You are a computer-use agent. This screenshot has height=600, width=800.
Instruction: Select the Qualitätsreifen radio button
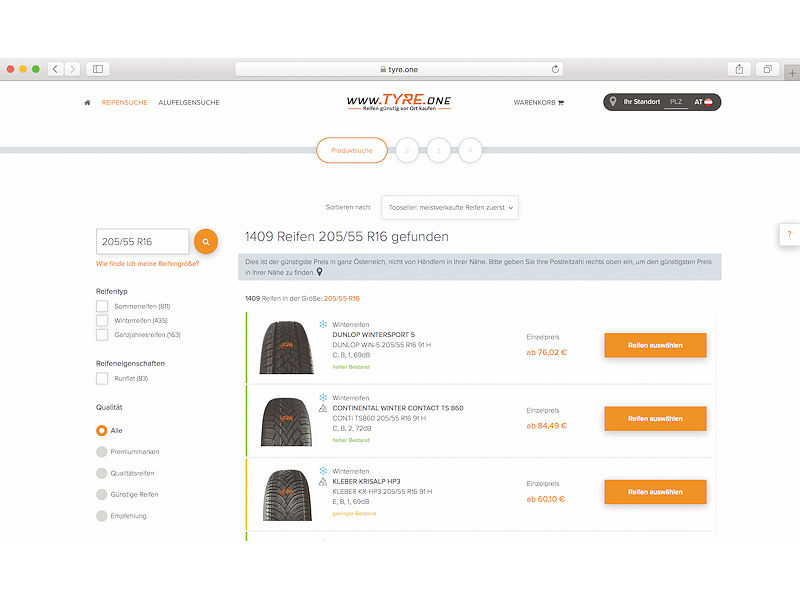[x=102, y=473]
